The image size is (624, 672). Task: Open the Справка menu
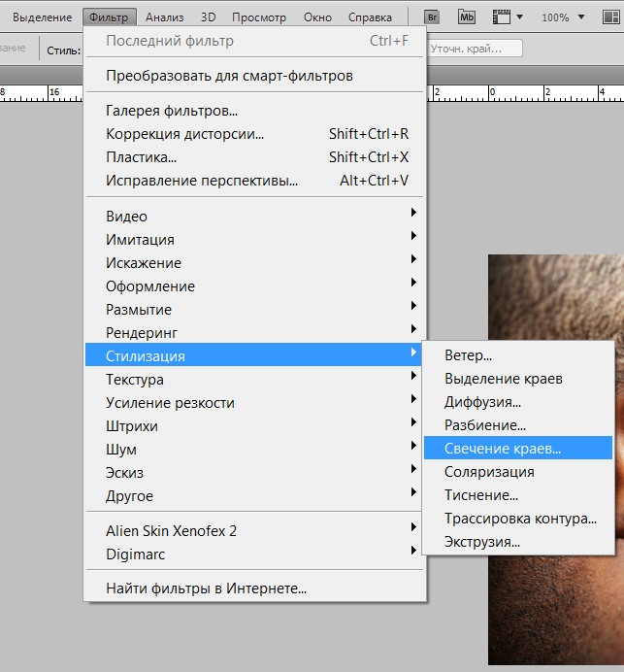click(x=370, y=17)
